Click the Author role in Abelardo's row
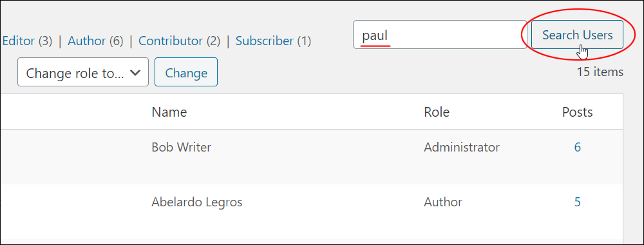 443,202
